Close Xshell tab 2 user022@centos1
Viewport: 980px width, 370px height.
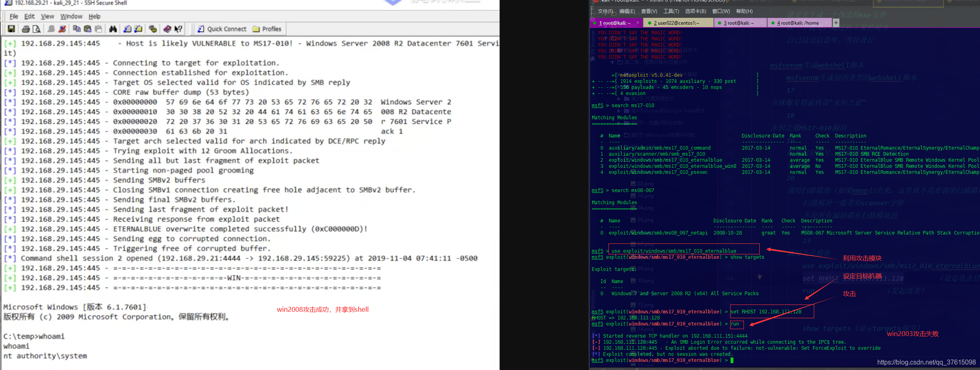tap(708, 23)
